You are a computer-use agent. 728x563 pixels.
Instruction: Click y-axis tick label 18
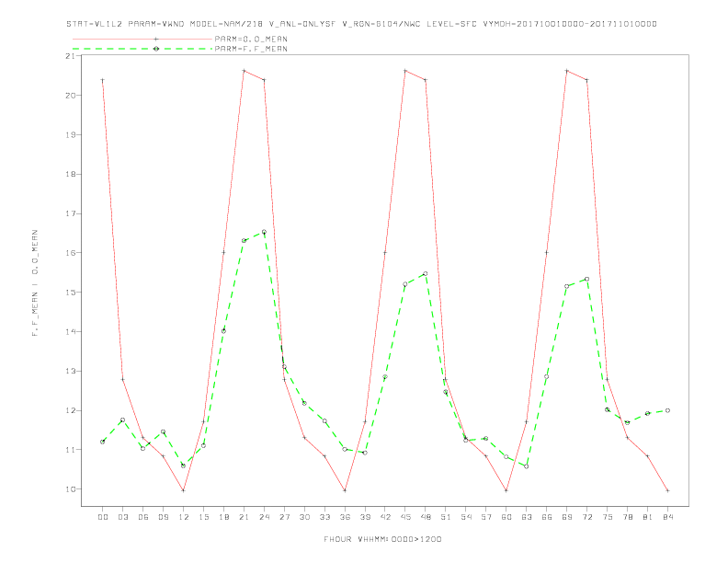tap(70, 174)
